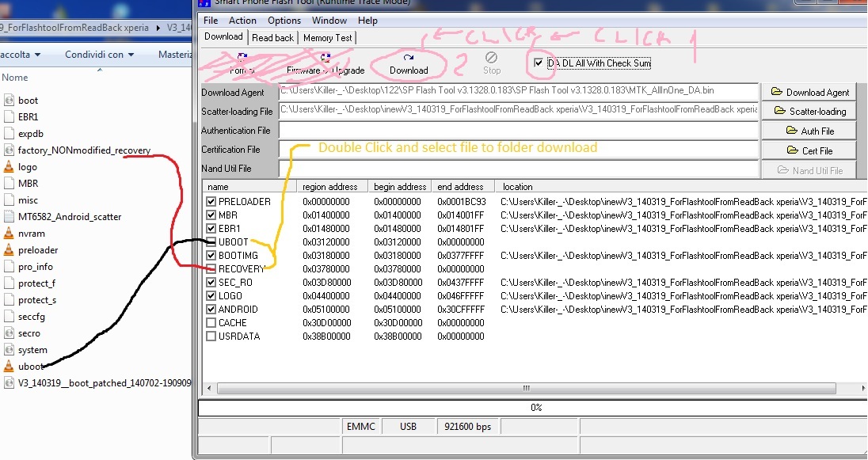
Task: Open the Help menu
Action: pos(367,21)
